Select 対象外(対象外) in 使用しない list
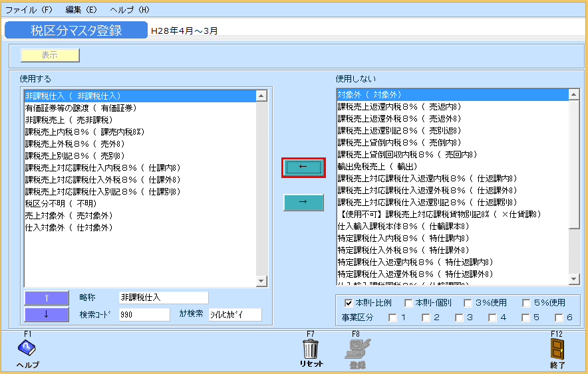 coord(452,95)
